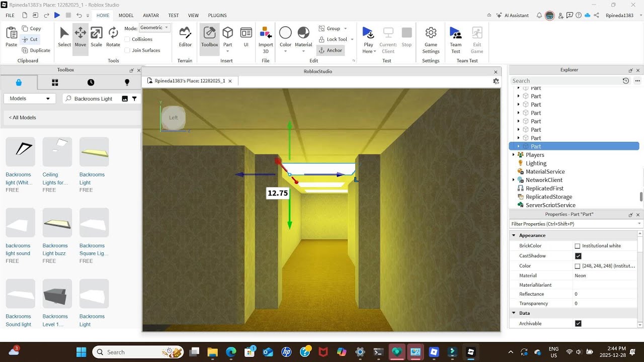Open the Toolbox Recent tab
The height and width of the screenshot is (362, 644).
coord(91,82)
